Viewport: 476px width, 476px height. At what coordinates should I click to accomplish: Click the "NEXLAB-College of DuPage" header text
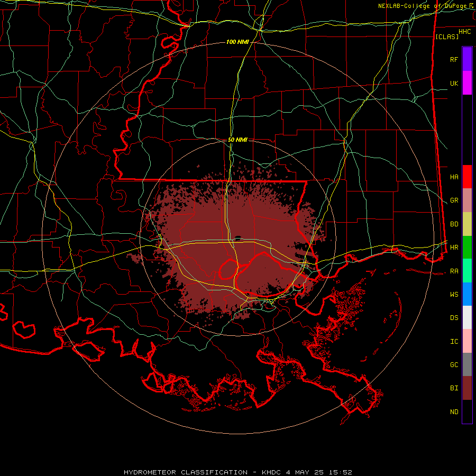point(423,6)
